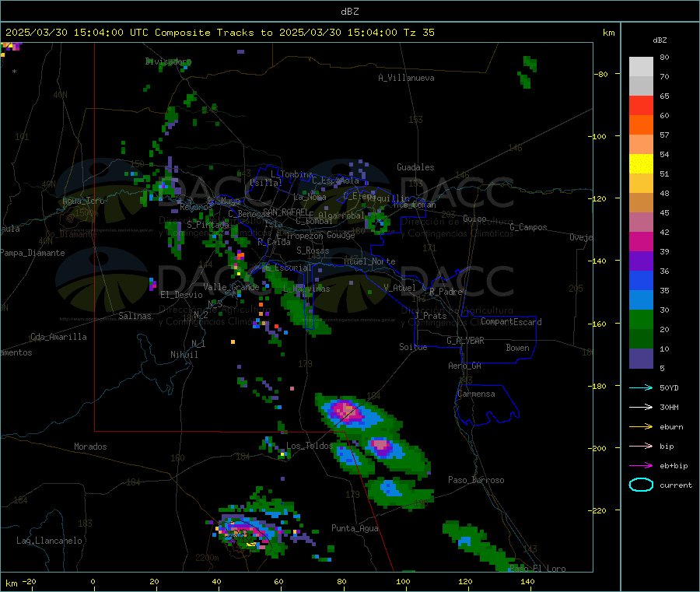Click the pink bip arrow in legend

tap(641, 446)
